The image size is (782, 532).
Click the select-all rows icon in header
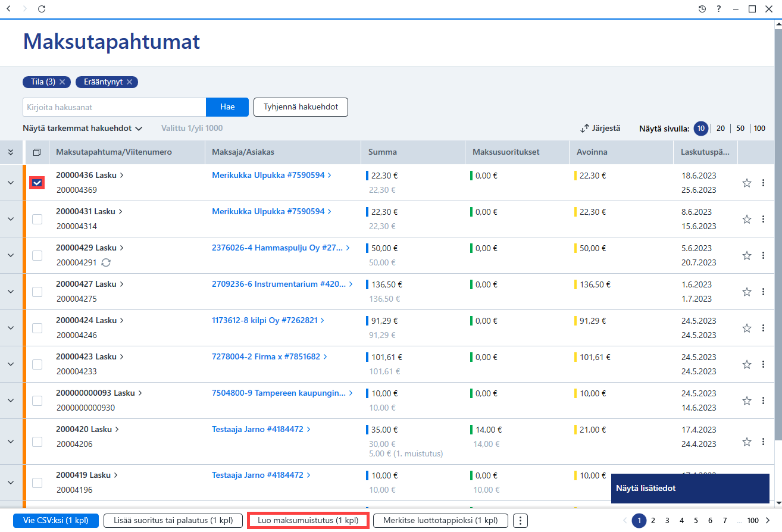(x=37, y=152)
